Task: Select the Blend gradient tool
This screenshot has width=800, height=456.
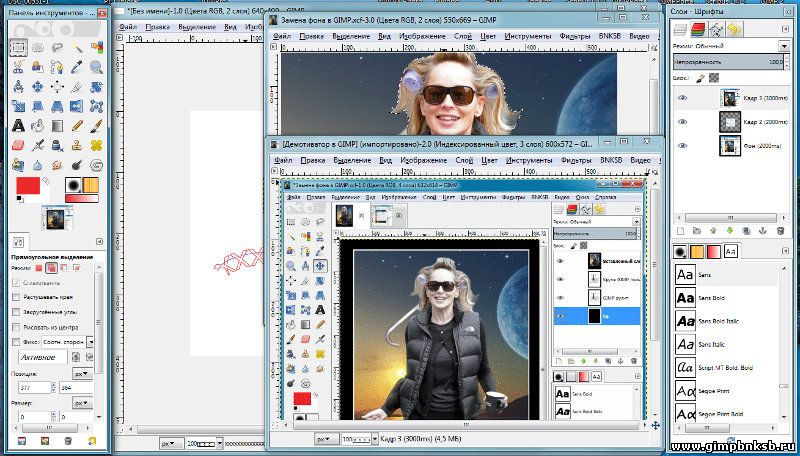Action: (57, 125)
